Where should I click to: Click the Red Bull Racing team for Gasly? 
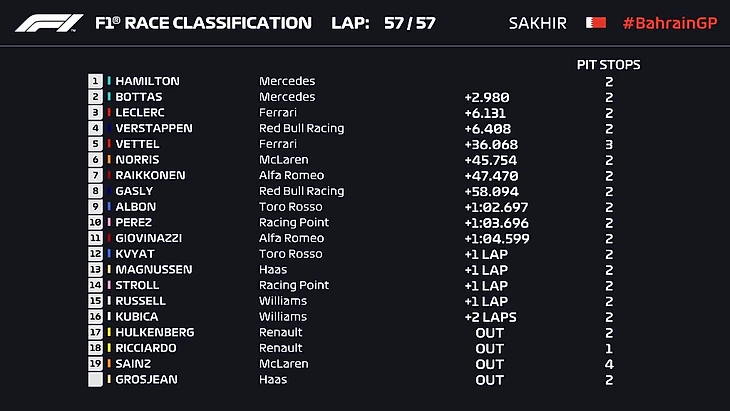(x=301, y=191)
